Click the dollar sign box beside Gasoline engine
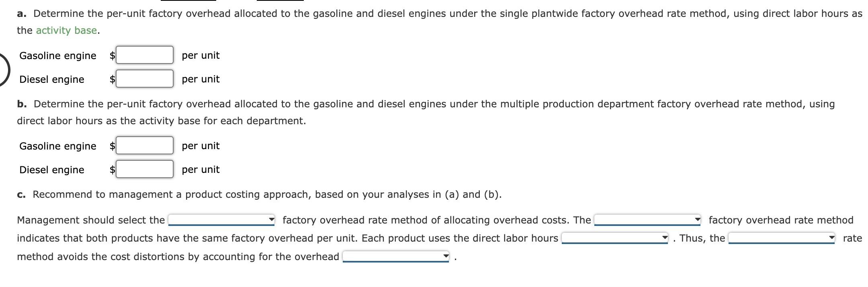868x287 pixels. pyautogui.click(x=112, y=56)
